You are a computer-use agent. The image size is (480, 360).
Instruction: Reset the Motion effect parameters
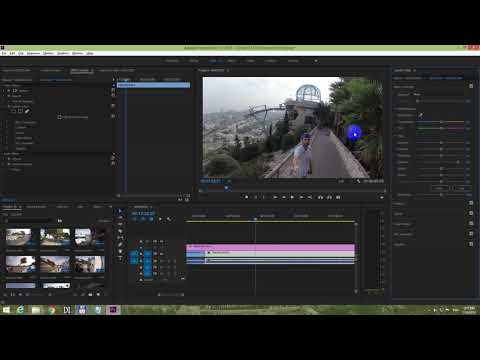(113, 90)
